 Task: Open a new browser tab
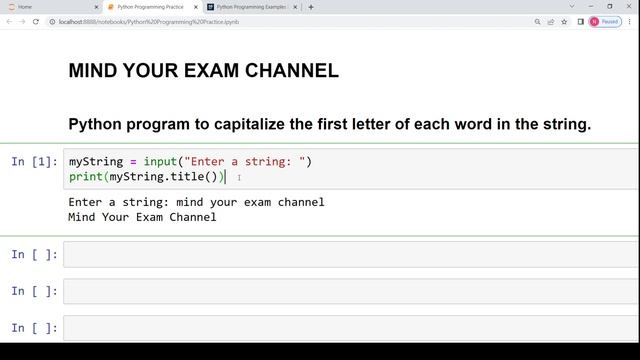311,7
